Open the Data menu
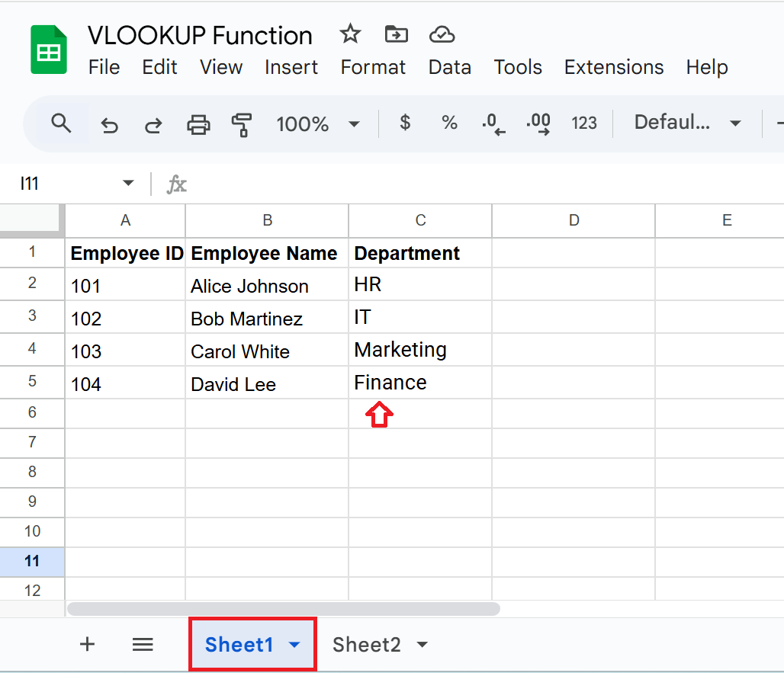This screenshot has height=673, width=784. (x=449, y=67)
